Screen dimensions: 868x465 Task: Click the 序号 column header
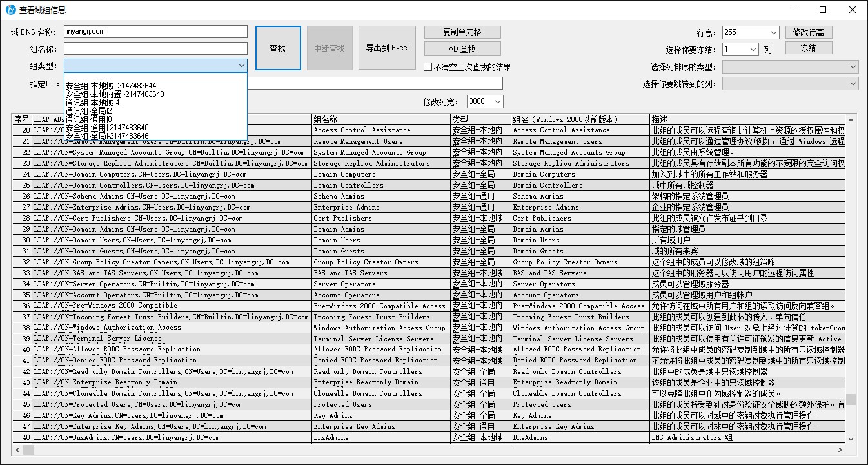22,119
